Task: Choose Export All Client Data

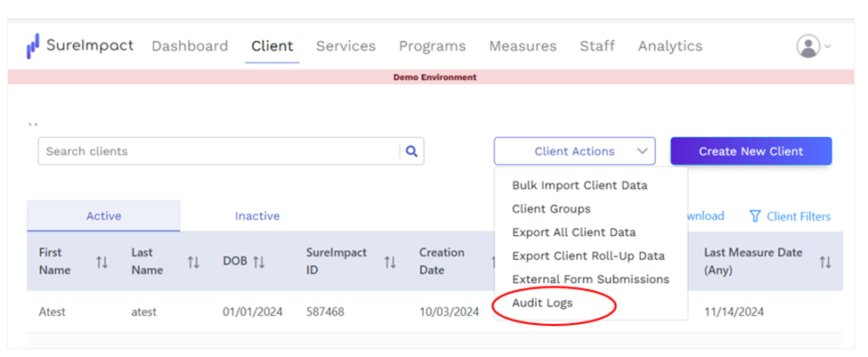Action: (574, 232)
